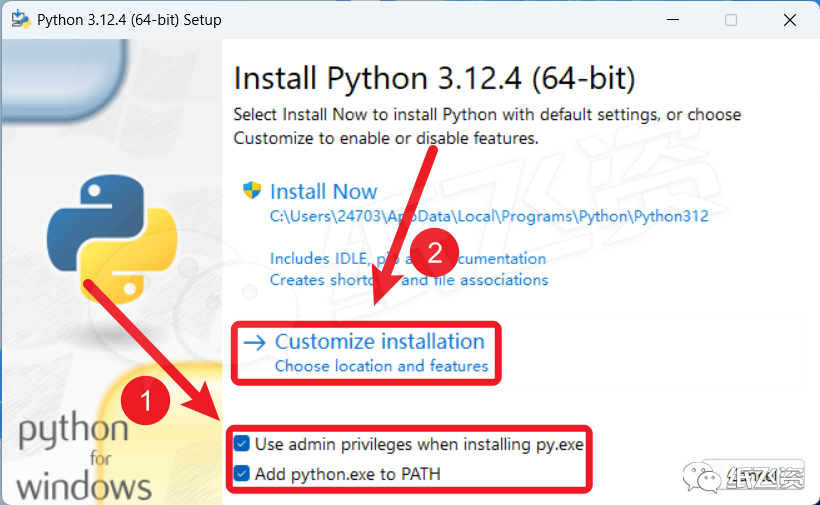This screenshot has width=820, height=505.
Task: Click the Python logo in the left panel
Action: (112, 239)
